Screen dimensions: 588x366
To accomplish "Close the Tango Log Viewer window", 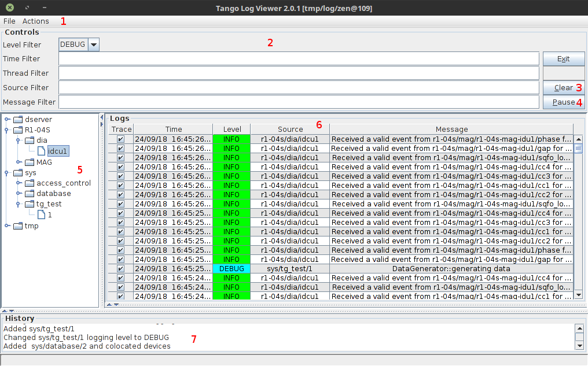I will pos(10,8).
